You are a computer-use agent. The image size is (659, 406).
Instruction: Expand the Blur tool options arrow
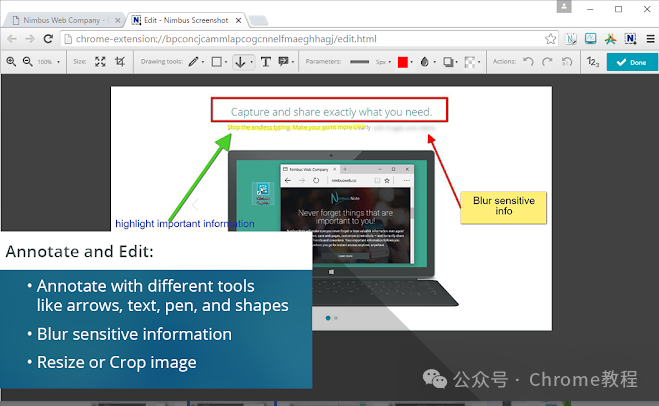(x=435, y=62)
